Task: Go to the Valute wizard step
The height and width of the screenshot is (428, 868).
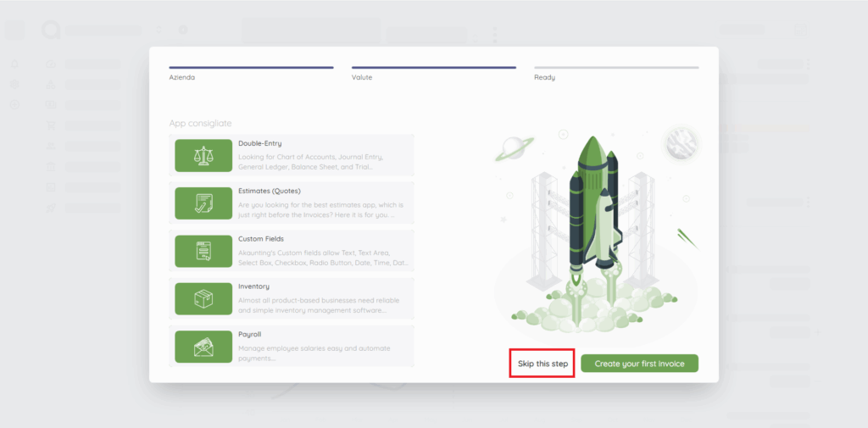Action: [362, 77]
